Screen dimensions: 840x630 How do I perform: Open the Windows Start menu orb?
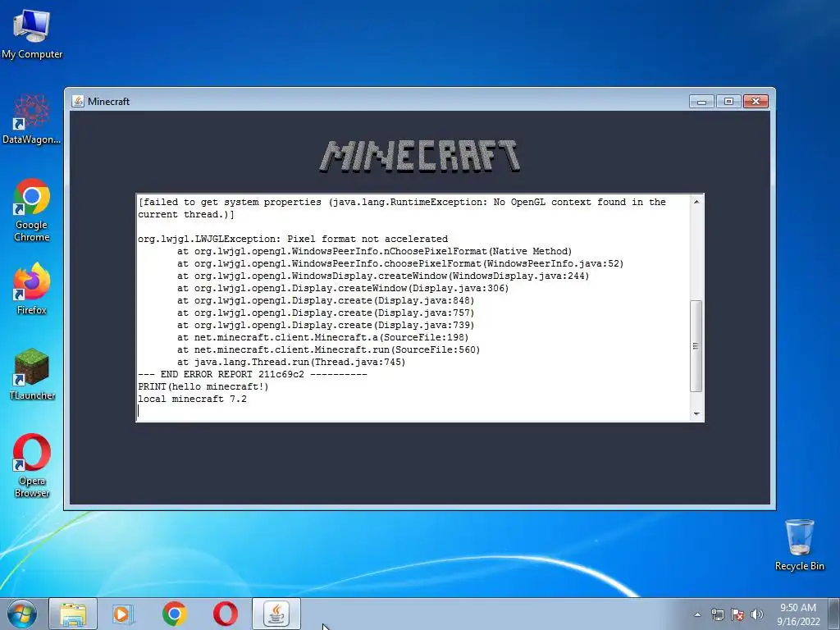click(22, 614)
